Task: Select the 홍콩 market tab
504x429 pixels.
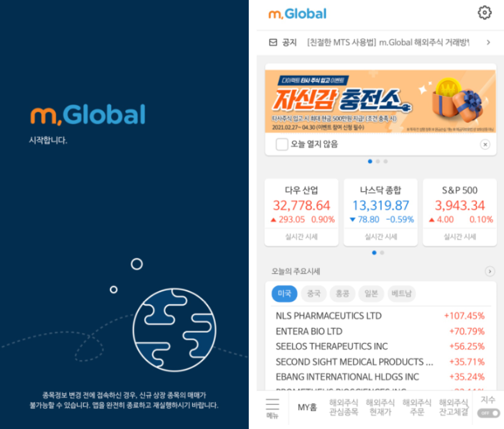Action: (x=342, y=293)
